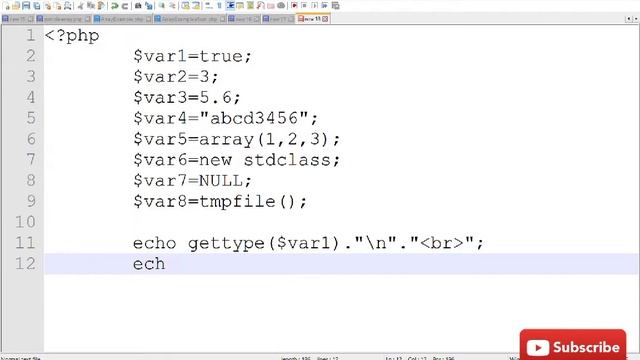Toggle synchronize vertical scrolling icon
Viewport: 640px width, 360px height.
pos(186,6)
